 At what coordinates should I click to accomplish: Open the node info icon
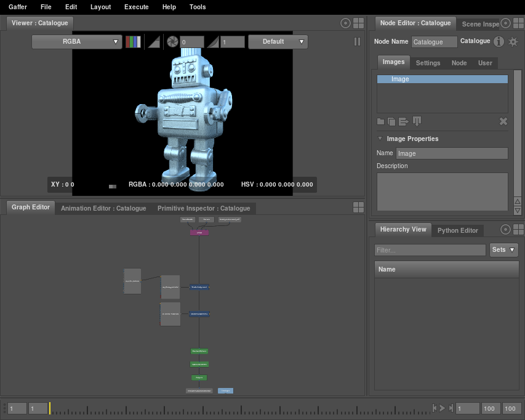499,42
